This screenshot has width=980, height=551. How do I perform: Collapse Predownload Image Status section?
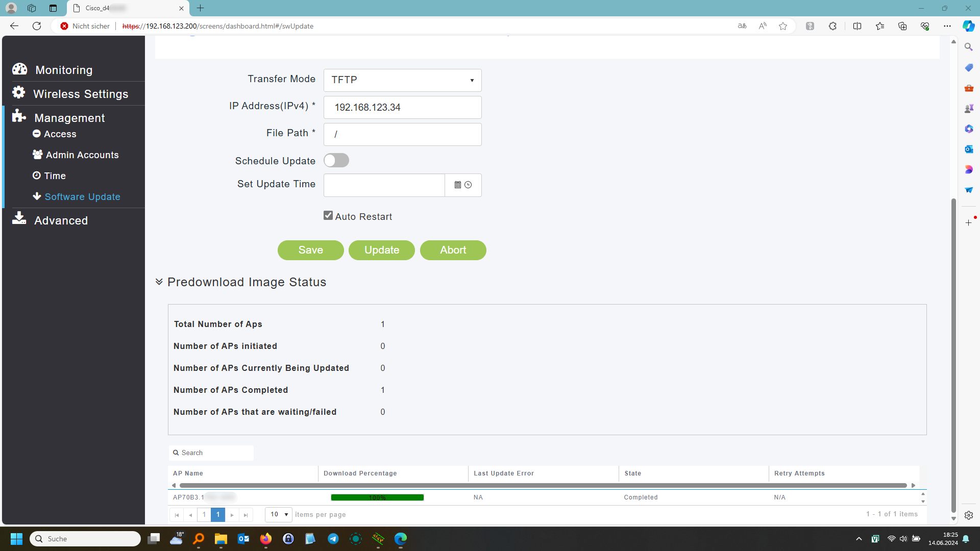coord(159,282)
